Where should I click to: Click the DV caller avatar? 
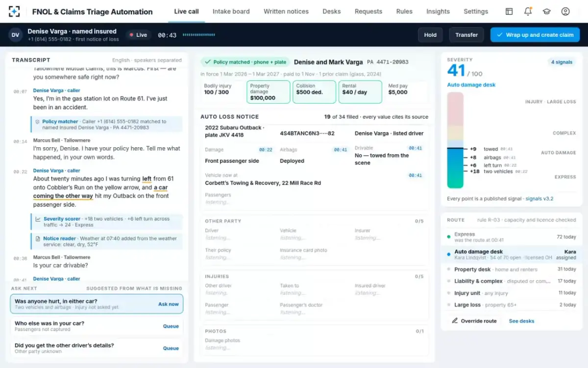[16, 35]
